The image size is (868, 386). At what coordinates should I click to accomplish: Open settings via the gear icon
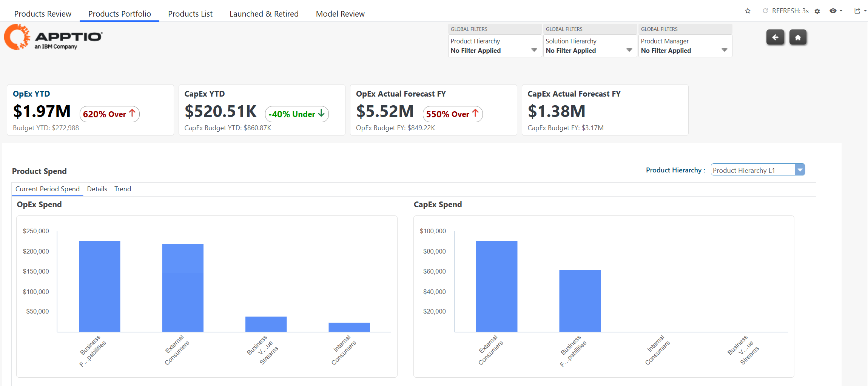(817, 11)
